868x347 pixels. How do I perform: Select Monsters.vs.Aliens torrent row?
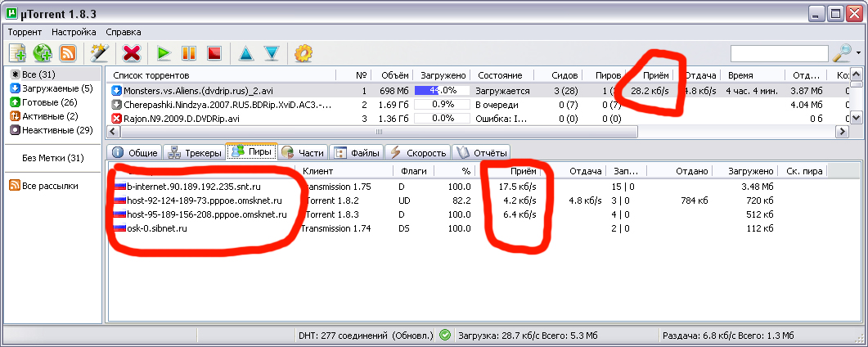pyautogui.click(x=477, y=91)
